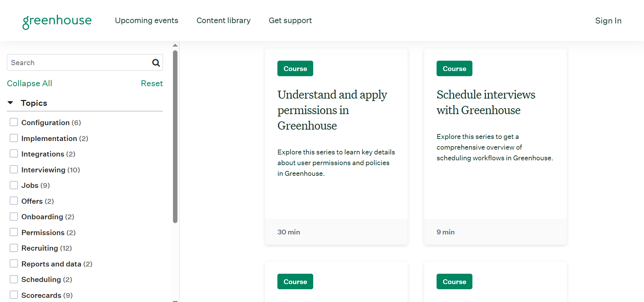Image resolution: width=644 pixels, height=302 pixels.
Task: Check the Offers topic checkbox
Action: click(14, 201)
